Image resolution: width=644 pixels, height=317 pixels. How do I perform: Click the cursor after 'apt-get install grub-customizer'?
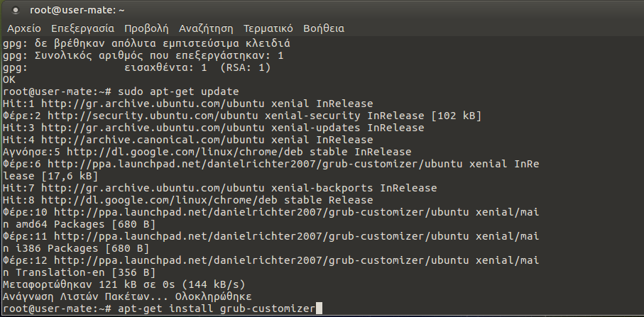[x=320, y=308]
